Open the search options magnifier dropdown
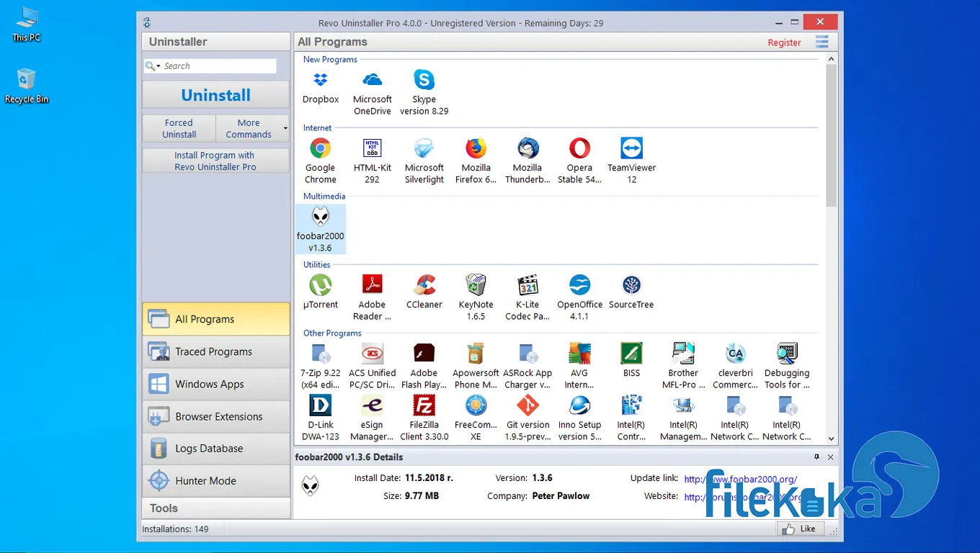Image resolution: width=980 pixels, height=553 pixels. tap(153, 66)
